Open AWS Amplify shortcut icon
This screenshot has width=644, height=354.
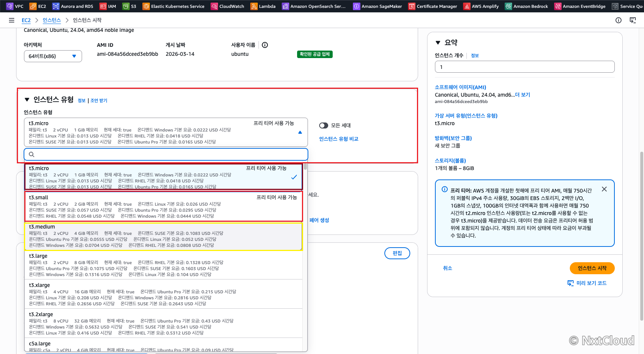point(467,6)
